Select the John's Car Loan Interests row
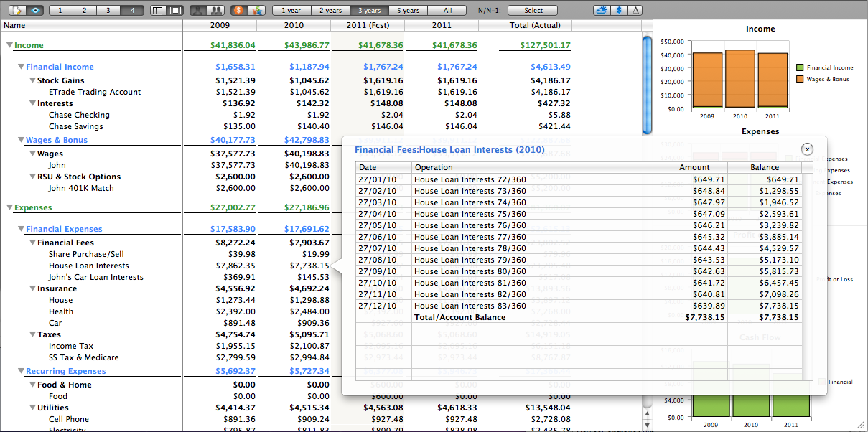Image resolution: width=868 pixels, height=432 pixels. point(96,277)
